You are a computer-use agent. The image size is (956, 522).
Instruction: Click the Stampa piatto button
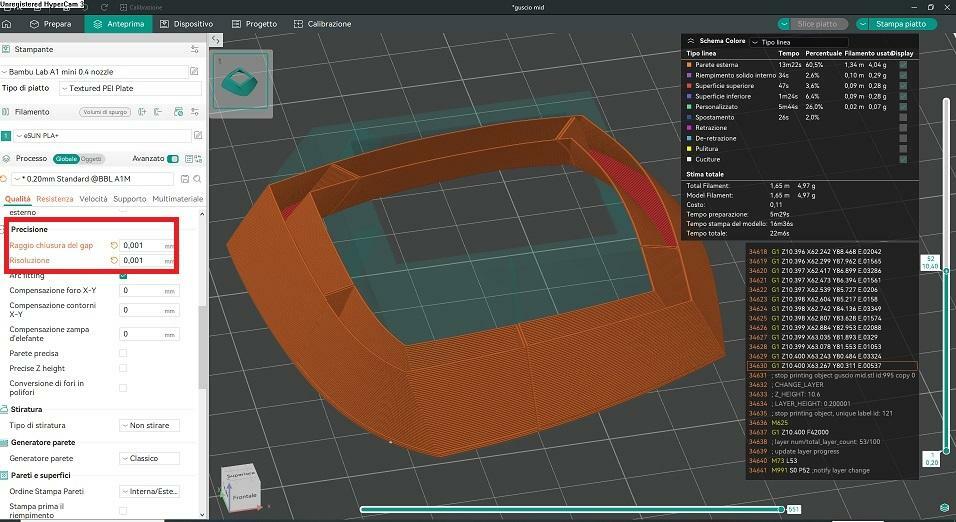[x=901, y=24]
